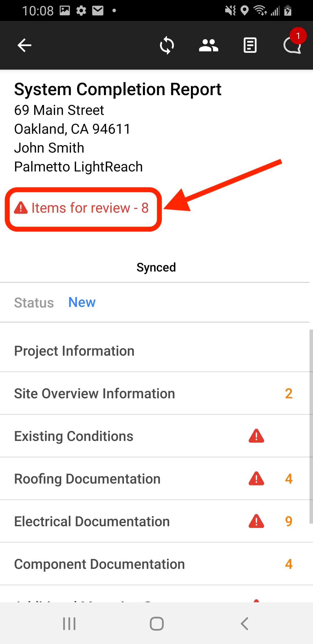Tap the count 4 beside Component Documentation
This screenshot has height=644, width=313.
click(289, 564)
